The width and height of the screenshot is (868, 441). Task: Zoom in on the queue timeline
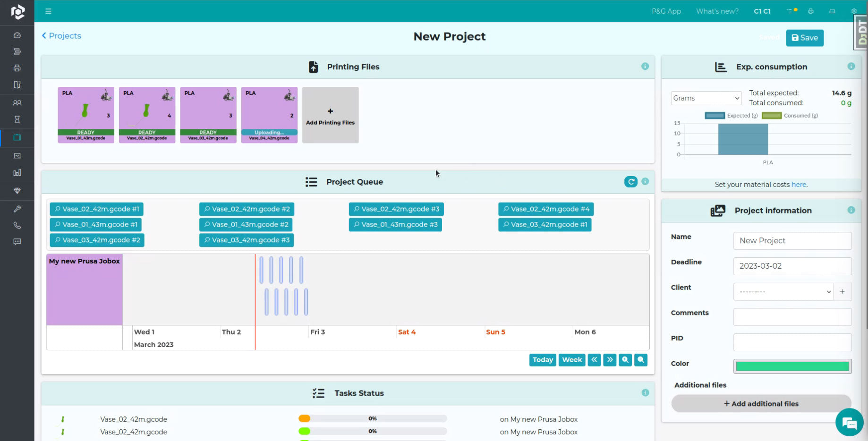click(625, 360)
